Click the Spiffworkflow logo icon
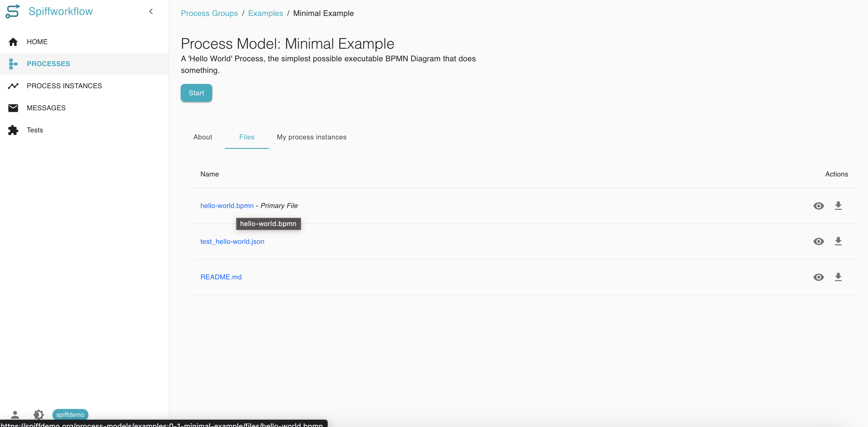 coord(13,11)
